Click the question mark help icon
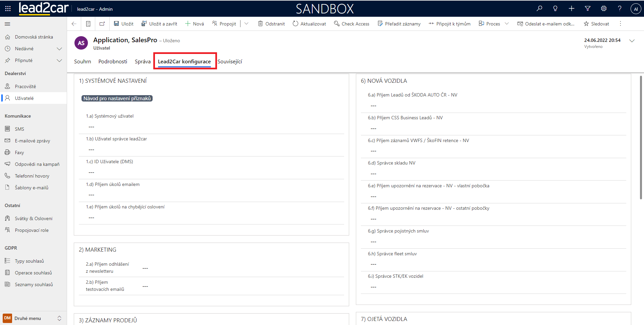 [620, 9]
